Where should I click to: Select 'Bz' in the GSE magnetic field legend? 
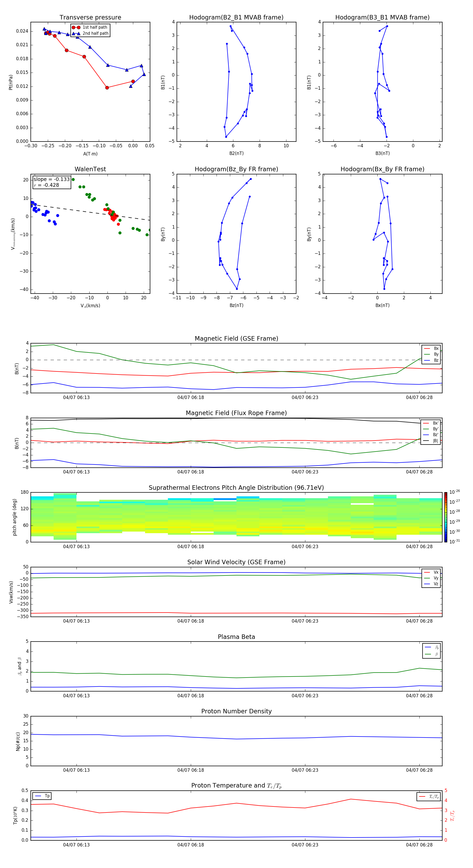click(431, 360)
